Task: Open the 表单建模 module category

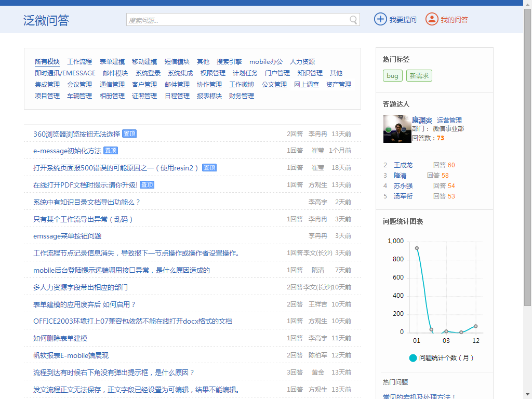Action: (x=112, y=62)
